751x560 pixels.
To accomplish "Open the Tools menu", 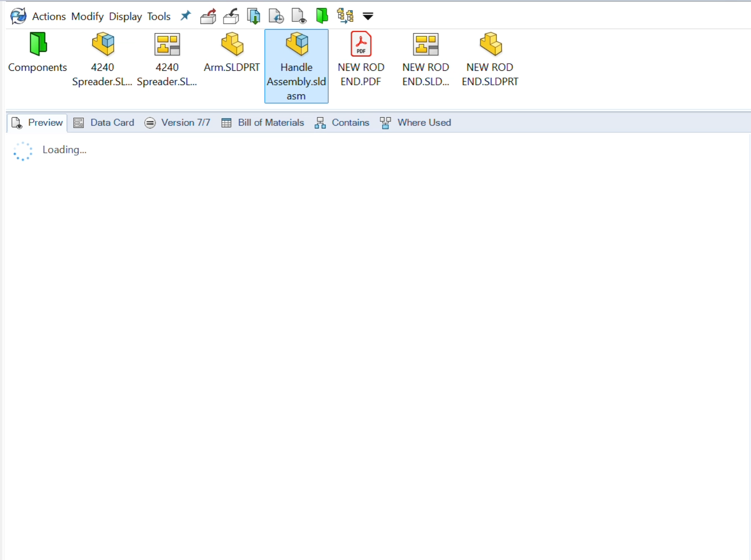I will coord(158,16).
